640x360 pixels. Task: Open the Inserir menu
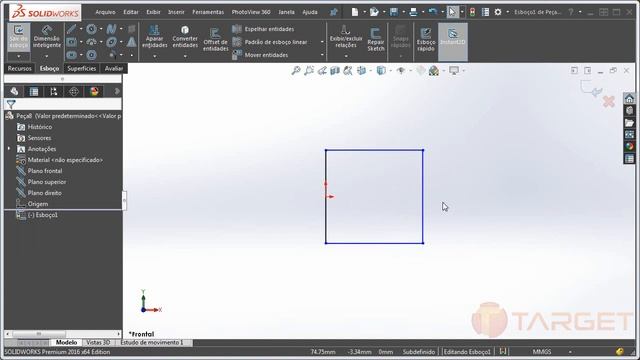pyautogui.click(x=176, y=12)
